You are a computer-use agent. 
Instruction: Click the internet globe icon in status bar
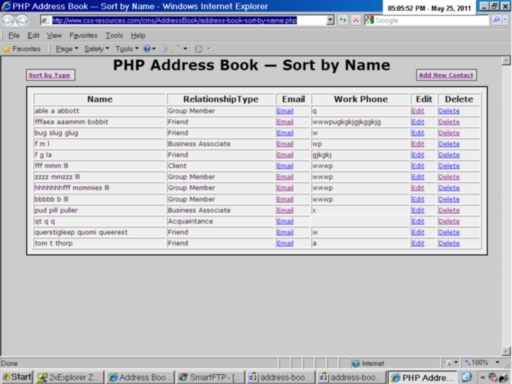tap(356, 363)
